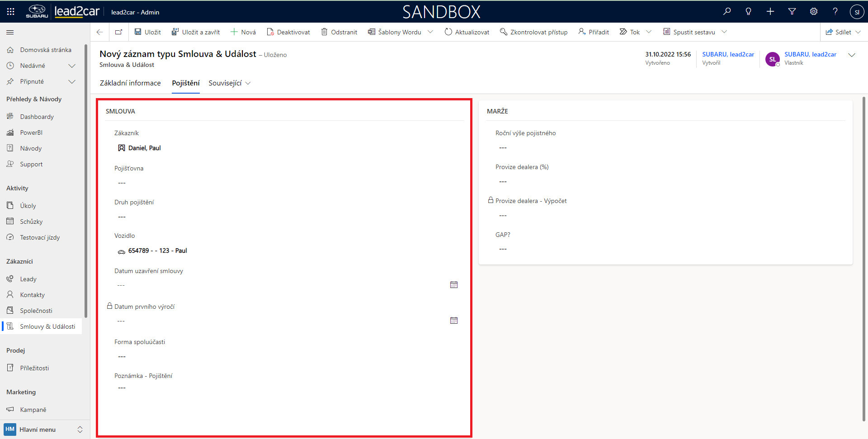Open the advanced find filter icon
This screenshot has width=868, height=439.
click(x=792, y=12)
